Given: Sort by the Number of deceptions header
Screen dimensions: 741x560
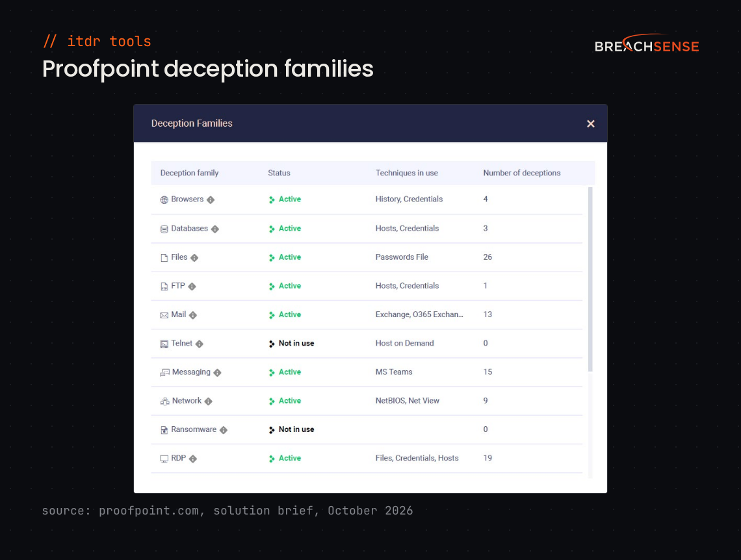Looking at the screenshot, I should click(x=522, y=173).
